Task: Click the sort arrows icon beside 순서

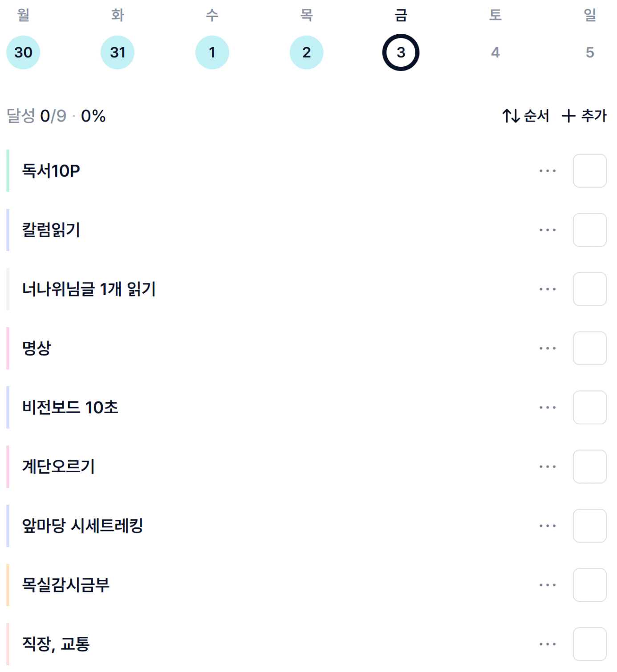Action: [x=511, y=116]
